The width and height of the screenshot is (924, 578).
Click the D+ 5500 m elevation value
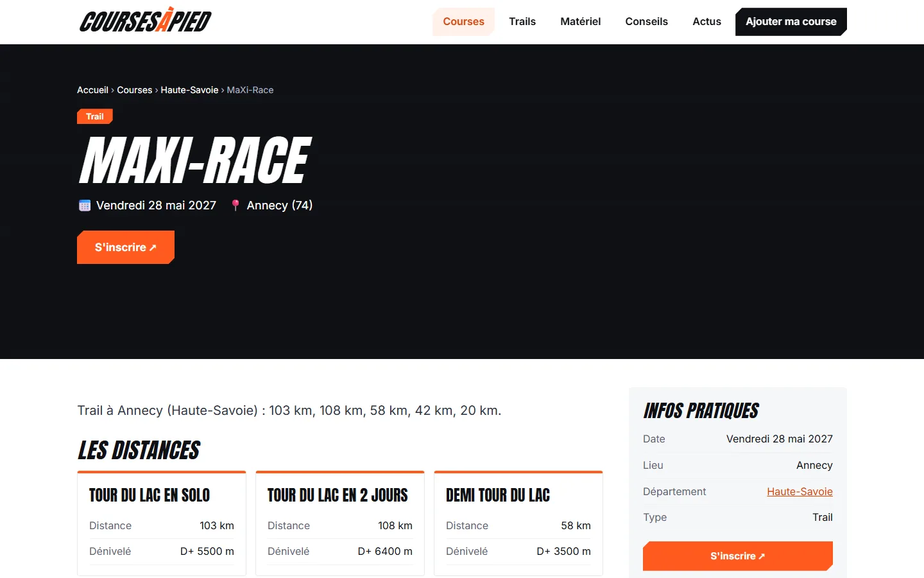[x=207, y=551]
